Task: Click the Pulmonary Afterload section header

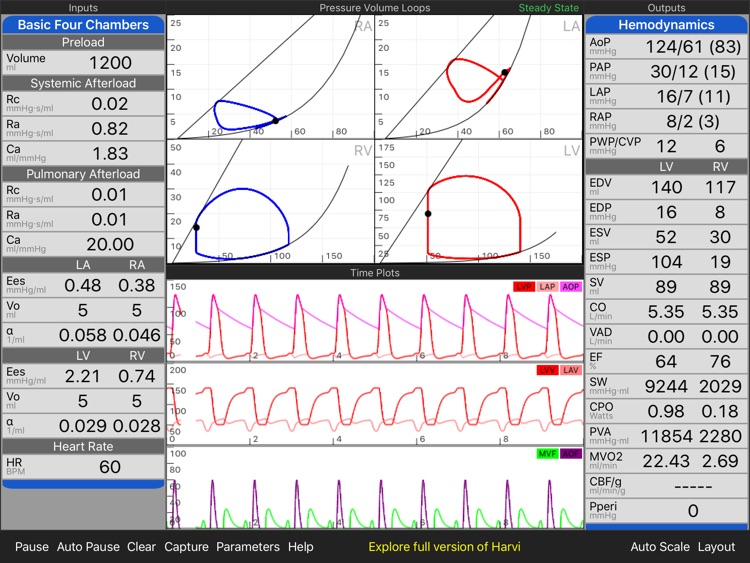Action: tap(83, 174)
